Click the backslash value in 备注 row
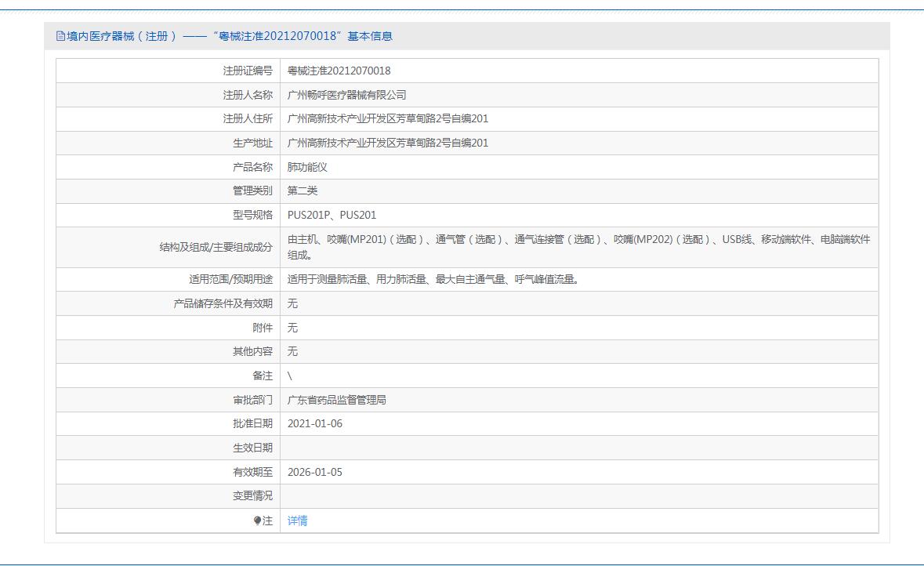The height and width of the screenshot is (566, 924). pos(289,376)
